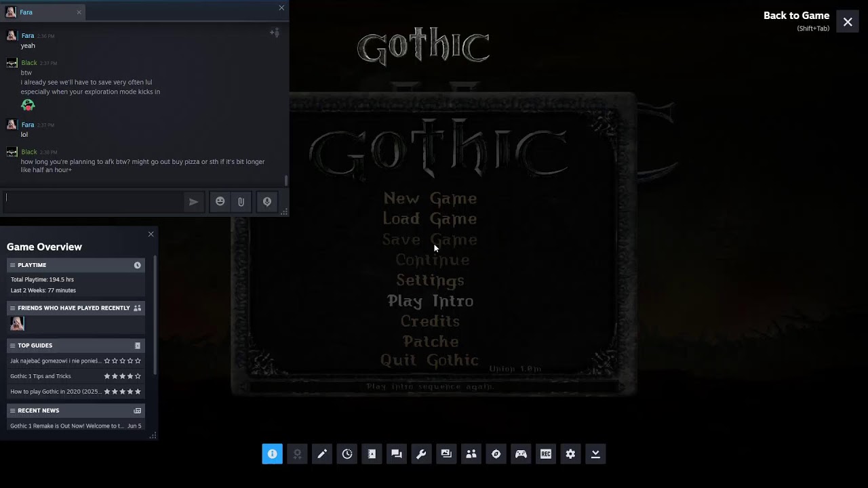The height and width of the screenshot is (488, 868).
Task: Open the Friends list people icon in toolbar
Action: coord(471,454)
